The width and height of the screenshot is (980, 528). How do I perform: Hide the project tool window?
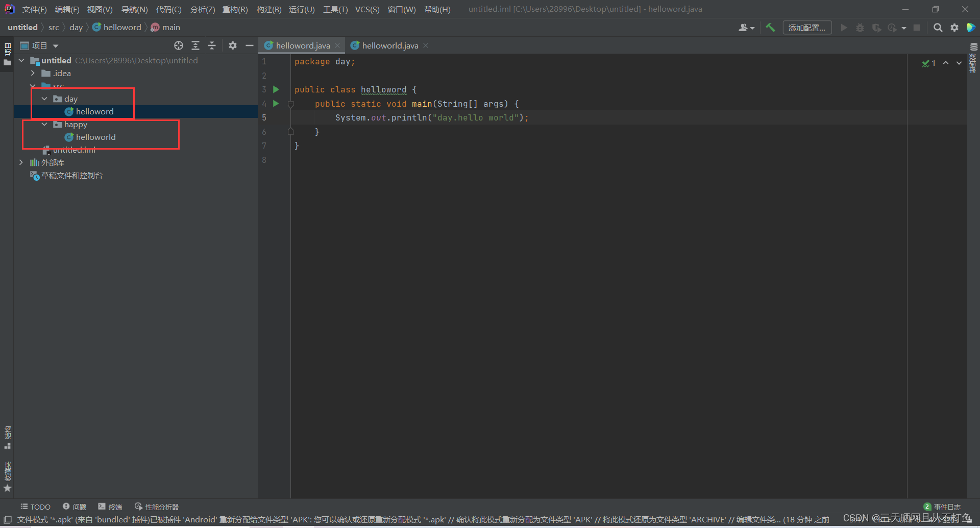pyautogui.click(x=249, y=45)
